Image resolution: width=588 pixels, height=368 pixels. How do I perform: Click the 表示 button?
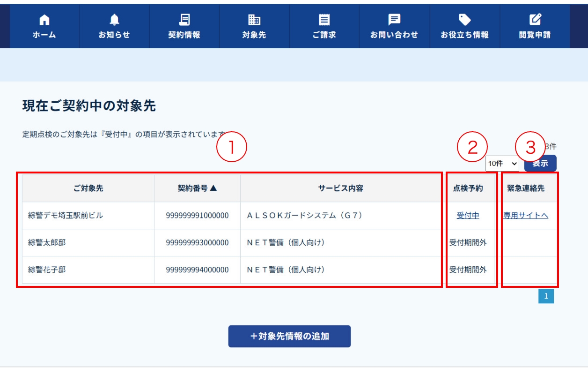pyautogui.click(x=540, y=163)
